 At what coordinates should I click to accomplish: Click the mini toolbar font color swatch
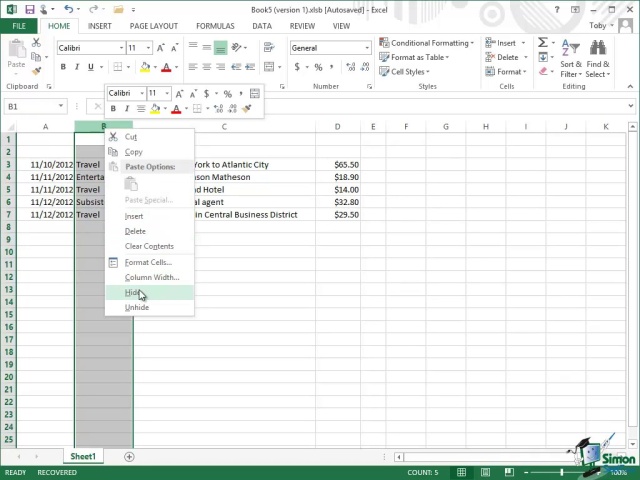point(176,109)
